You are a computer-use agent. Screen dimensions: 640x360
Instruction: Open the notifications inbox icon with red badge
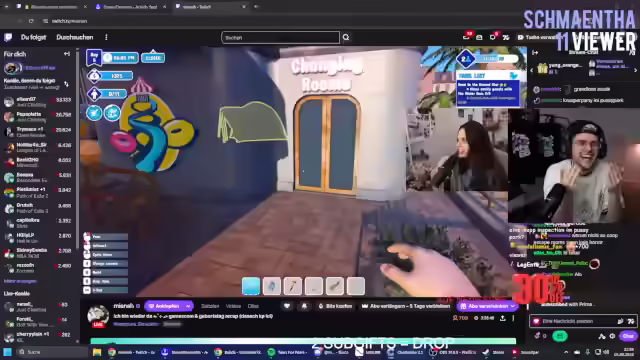467,37
